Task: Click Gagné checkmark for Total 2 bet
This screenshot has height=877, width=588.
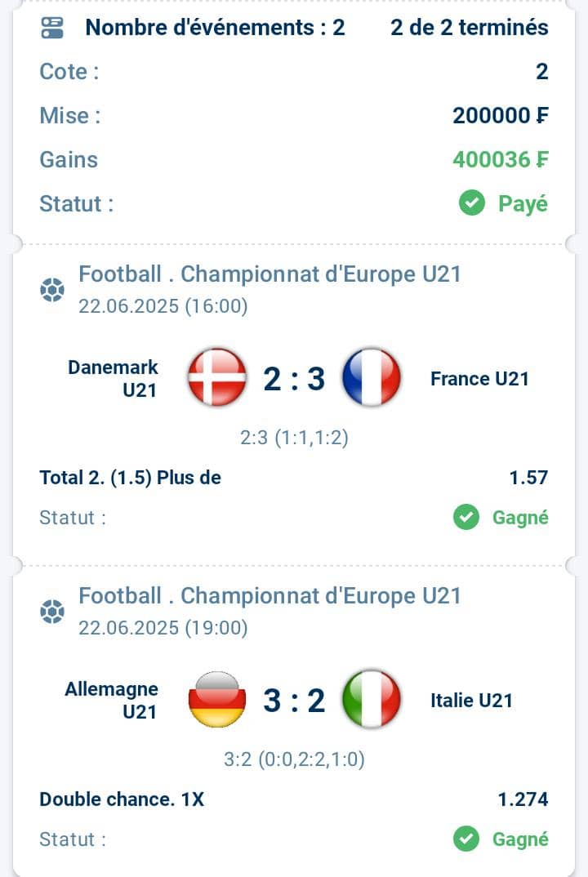Action: point(466,518)
